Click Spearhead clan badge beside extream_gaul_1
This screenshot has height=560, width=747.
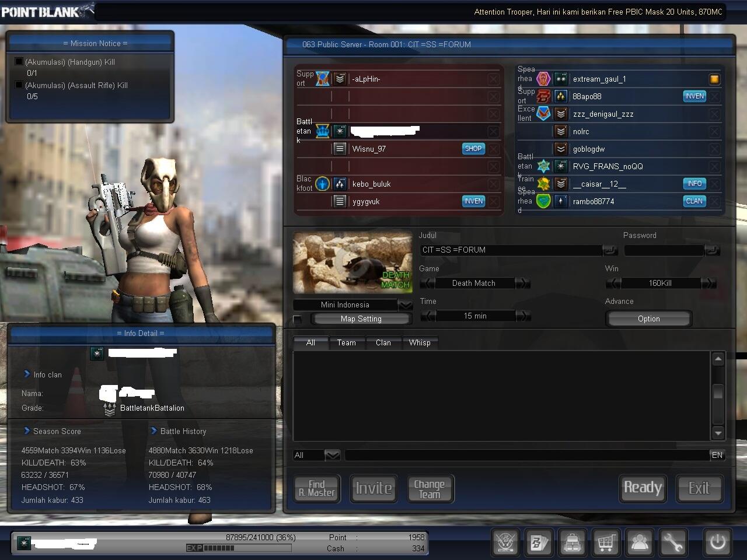(543, 79)
